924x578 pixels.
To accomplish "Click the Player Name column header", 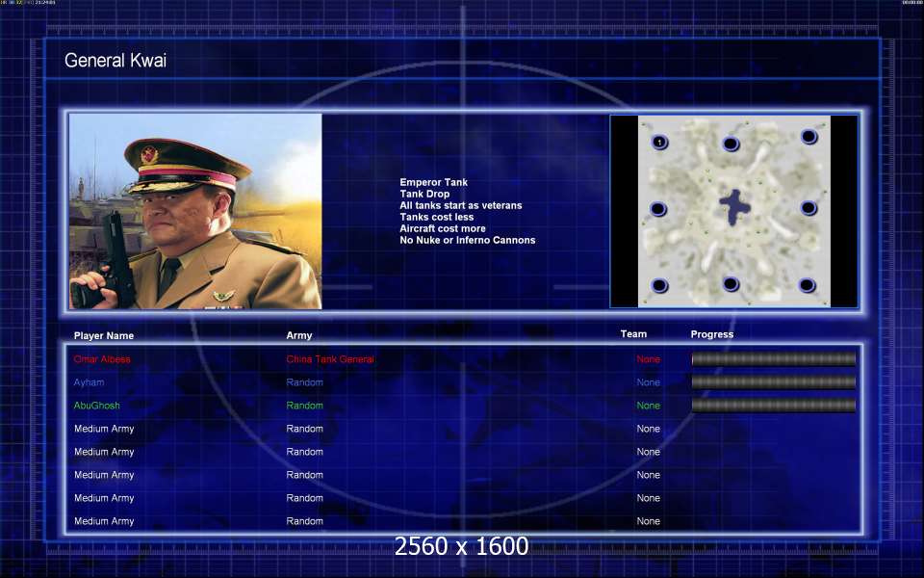I will click(104, 335).
